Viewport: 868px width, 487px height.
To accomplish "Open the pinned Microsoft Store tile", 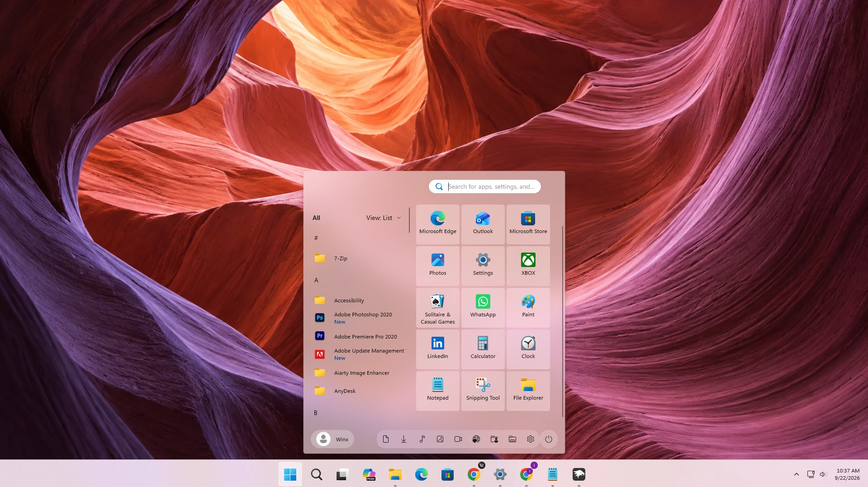I will tap(528, 224).
